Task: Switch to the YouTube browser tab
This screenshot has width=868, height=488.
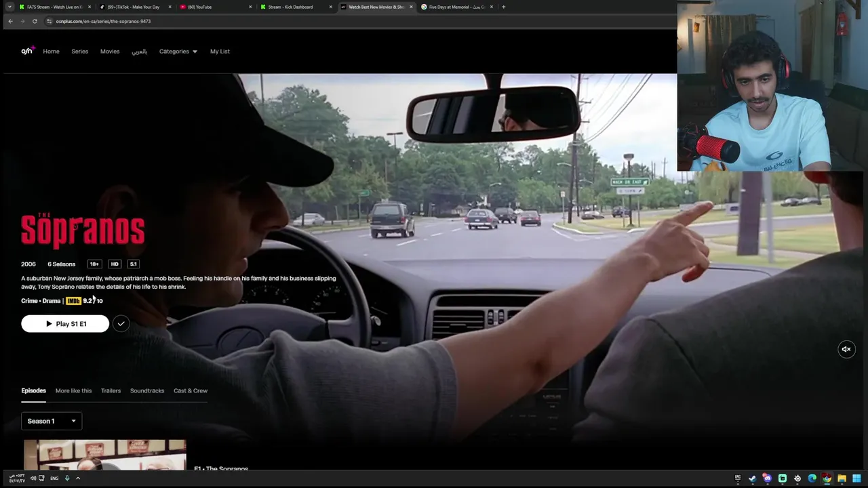Action: pyautogui.click(x=214, y=7)
